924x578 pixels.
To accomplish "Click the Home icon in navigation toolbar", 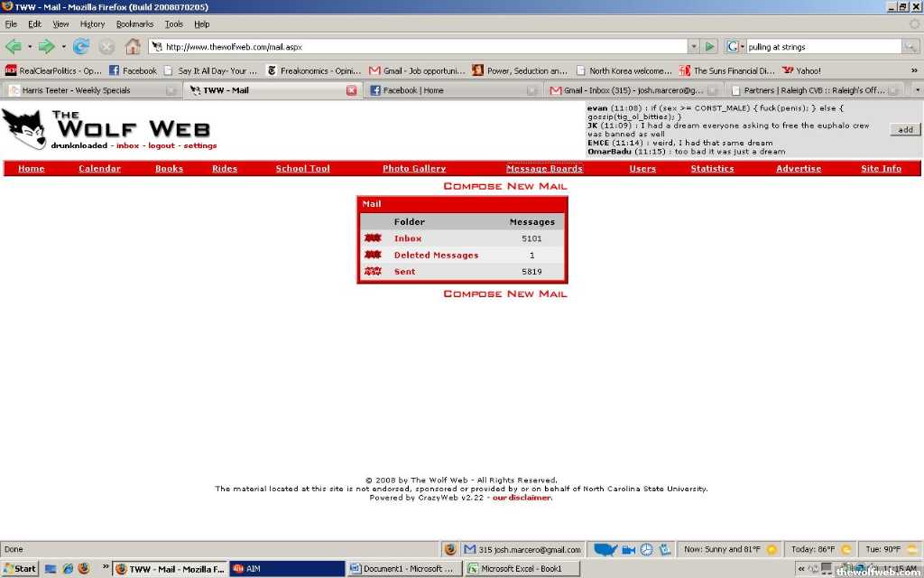I will (x=133, y=46).
